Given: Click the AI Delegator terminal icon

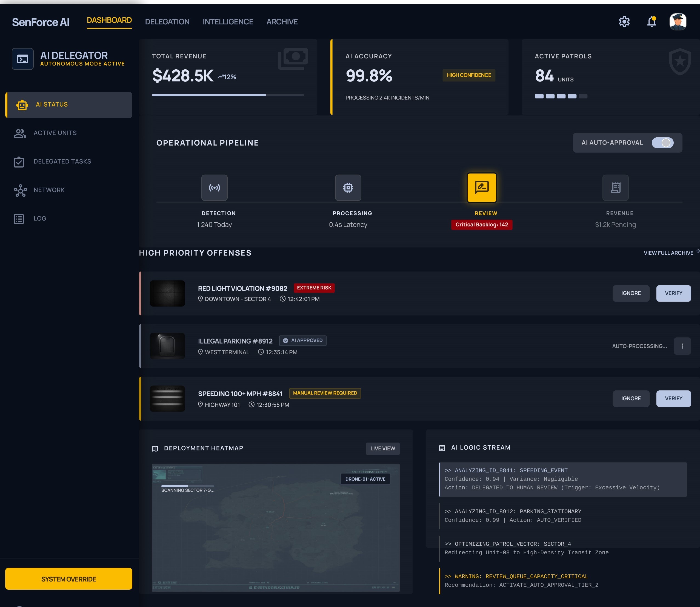Looking at the screenshot, I should click(23, 59).
